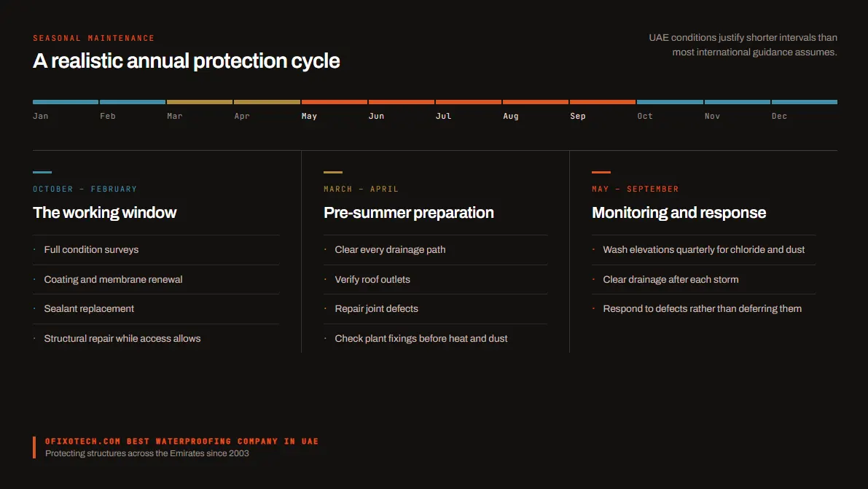Screen dimensions: 868x489
Task: Select the Oct month label
Action: [645, 116]
